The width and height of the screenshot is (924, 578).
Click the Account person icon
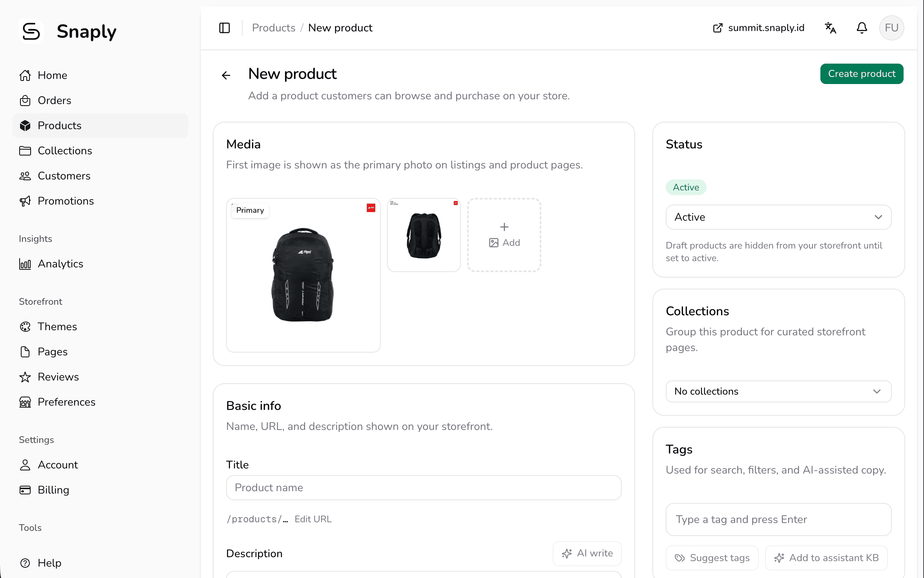click(x=25, y=465)
